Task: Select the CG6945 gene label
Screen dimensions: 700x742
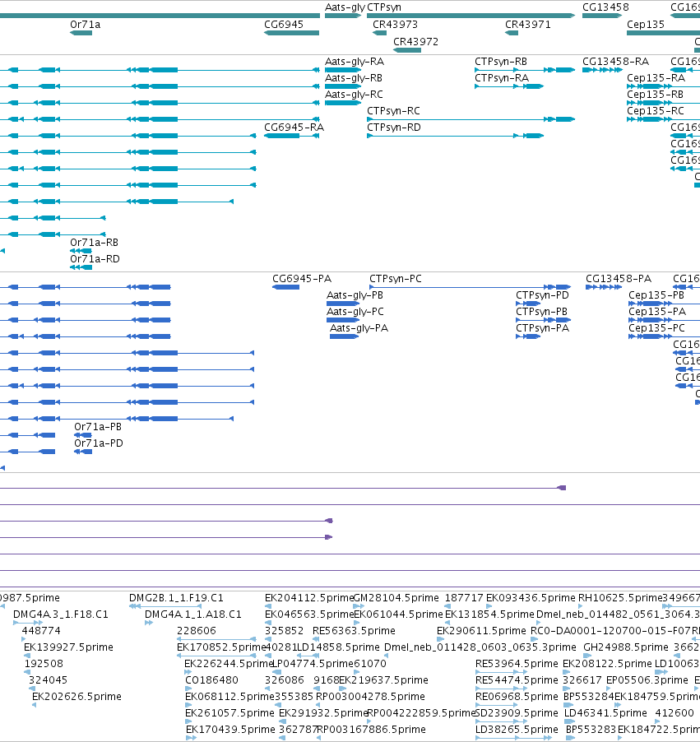Action: tap(284, 25)
